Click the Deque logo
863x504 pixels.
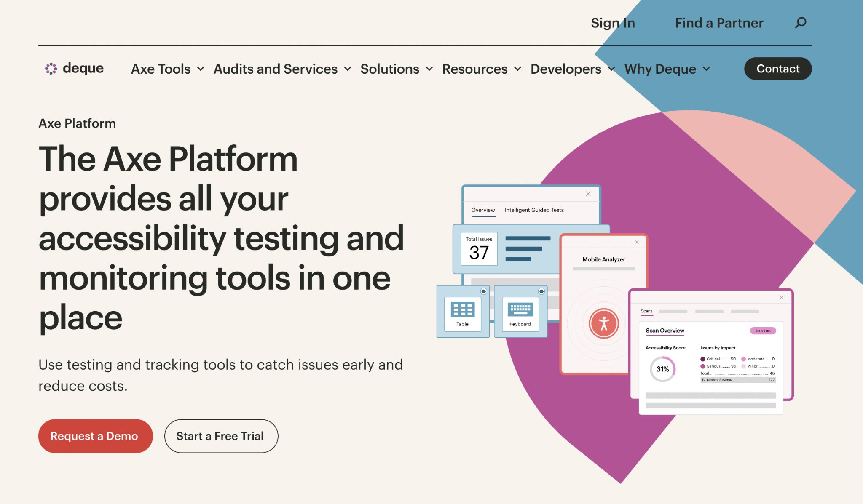[x=74, y=68]
